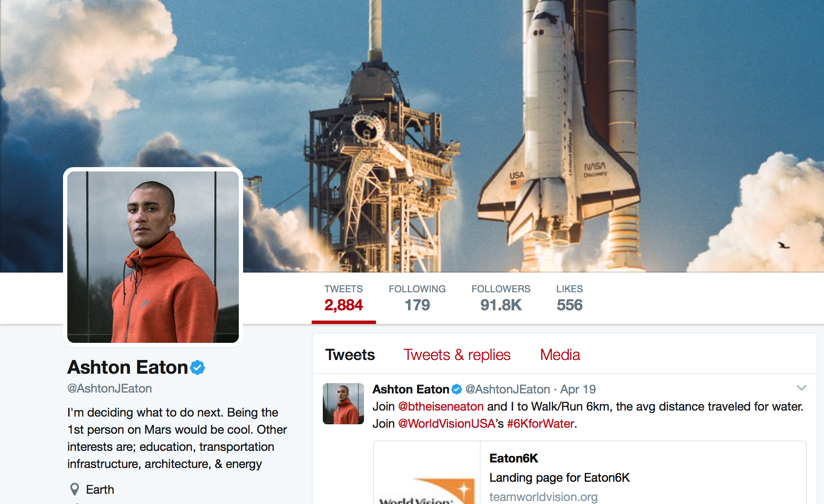Click the location pin icon beside Earth

[75, 489]
